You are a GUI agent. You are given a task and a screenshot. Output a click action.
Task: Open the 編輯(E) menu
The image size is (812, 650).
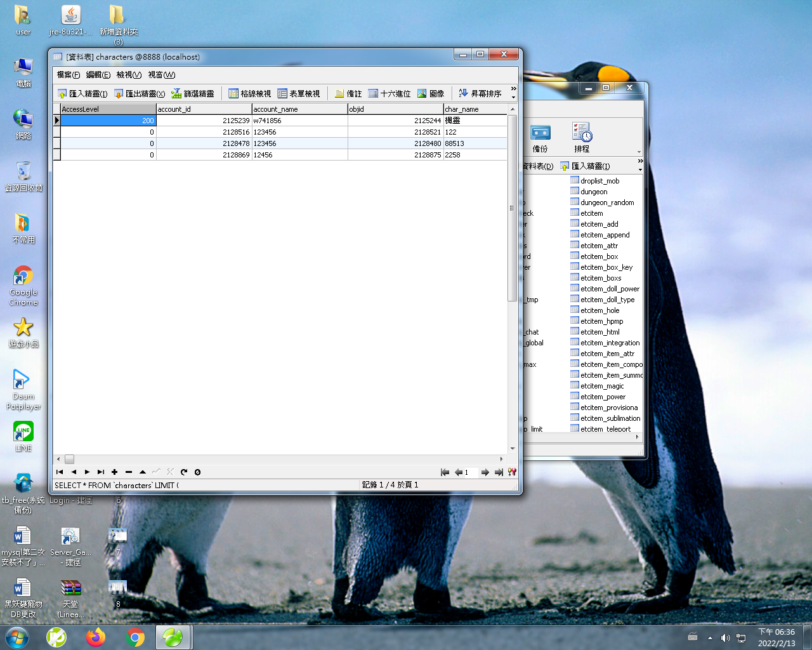pos(98,75)
